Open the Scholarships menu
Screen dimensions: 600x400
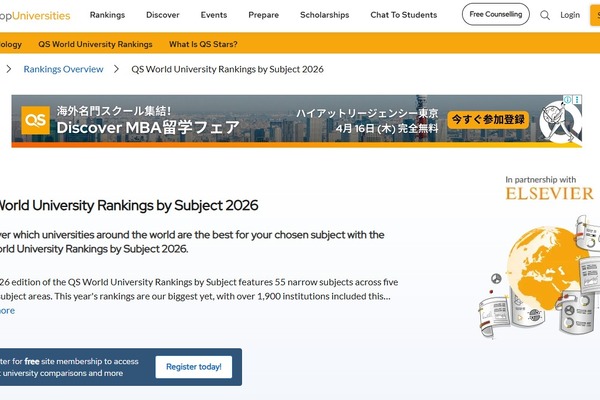[x=324, y=15]
